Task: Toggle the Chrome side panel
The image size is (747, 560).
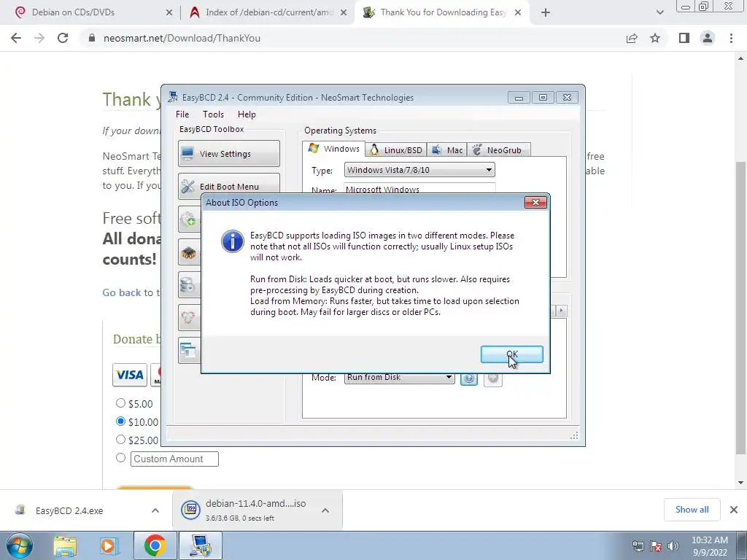Action: coord(684,38)
